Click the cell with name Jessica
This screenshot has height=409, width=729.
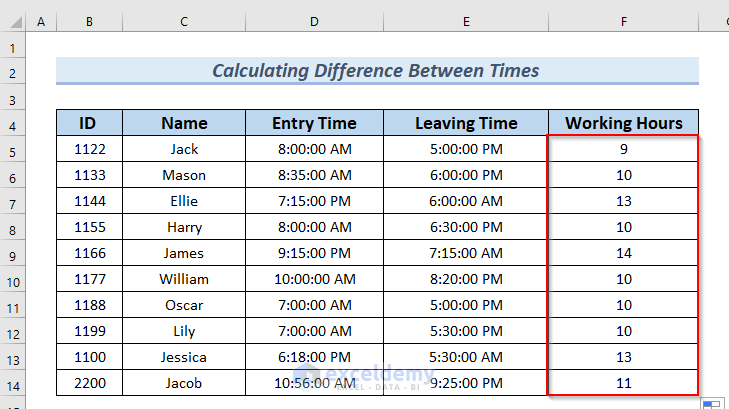tap(184, 358)
